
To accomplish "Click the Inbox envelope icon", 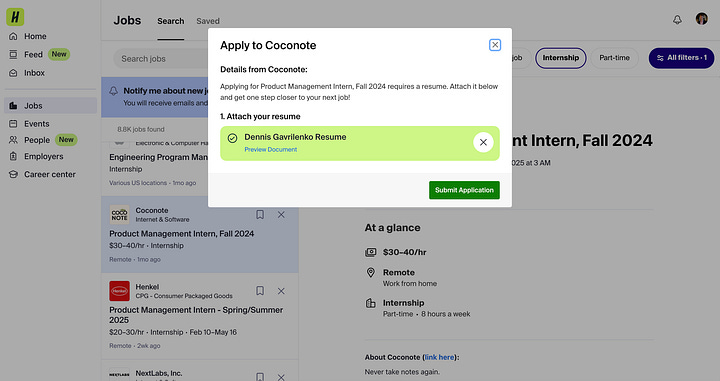I will [x=13, y=73].
